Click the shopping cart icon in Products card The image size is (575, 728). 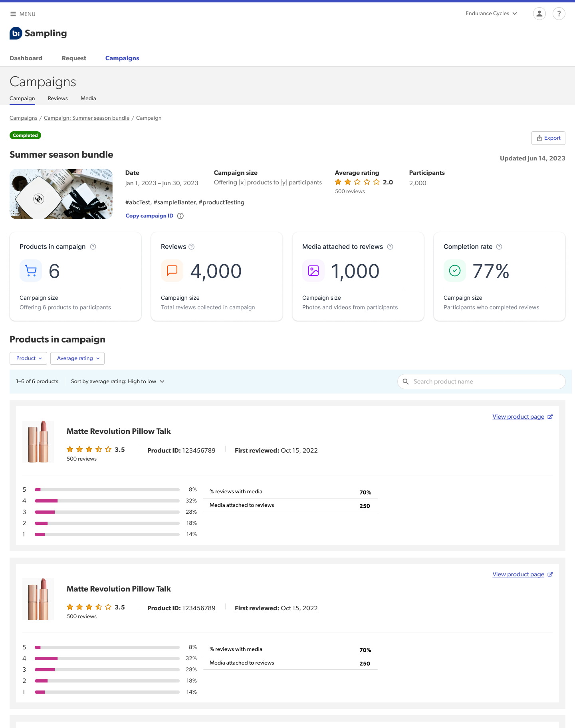(31, 271)
